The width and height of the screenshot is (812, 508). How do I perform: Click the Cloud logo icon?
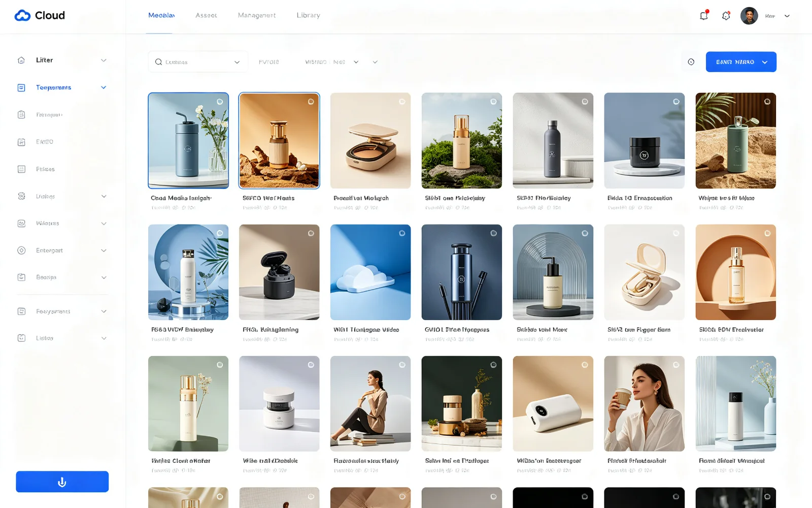22,16
